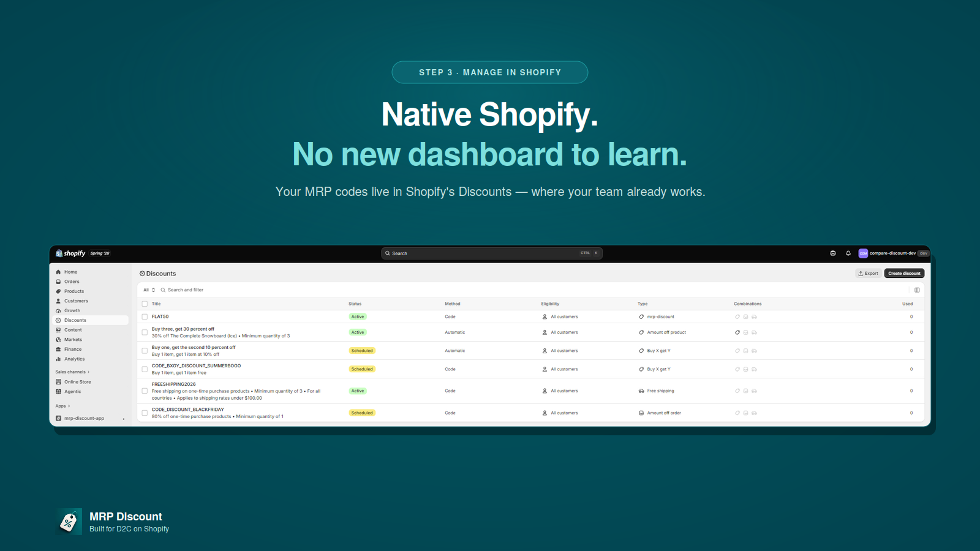Viewport: 980px width, 551px height.
Task: Click the Markets globe icon in sidebar
Action: pos(58,340)
